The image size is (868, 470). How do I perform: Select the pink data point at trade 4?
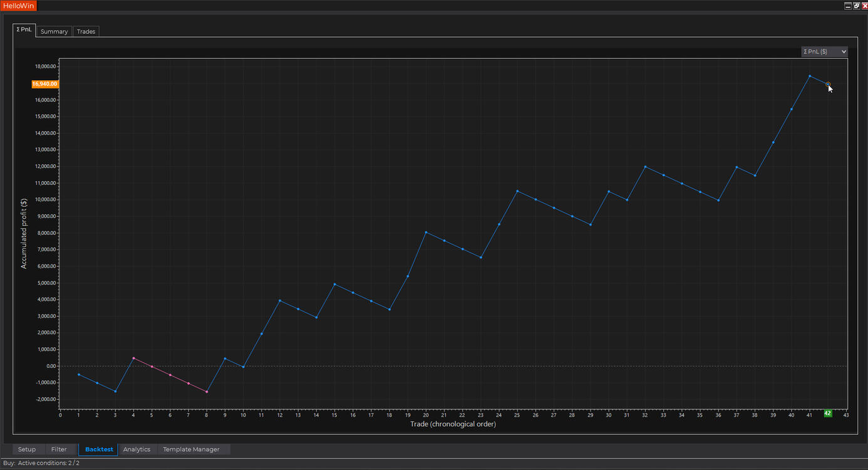pos(133,358)
